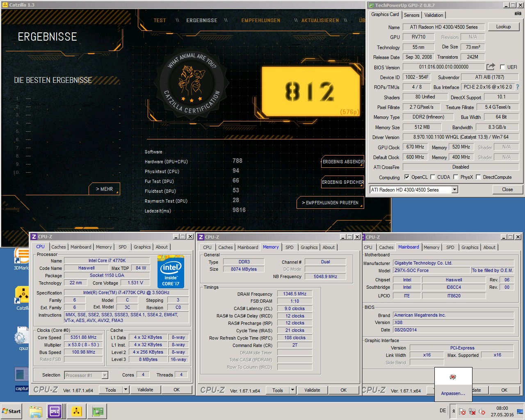Image resolution: width=525 pixels, height=420 pixels.
Task: Click the taskbar clock 08:00
Action: (x=502, y=408)
